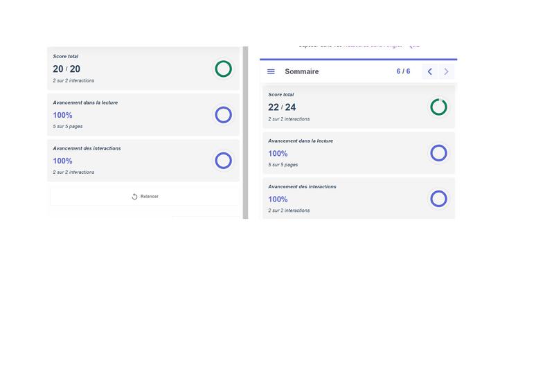Click the left panel vertical scrollbar
Image resolution: width=554 pixels, height=392 pixels.
[x=245, y=132]
